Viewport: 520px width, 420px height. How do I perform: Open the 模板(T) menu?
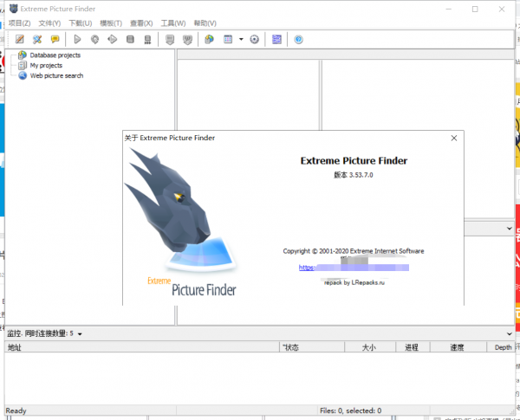point(111,23)
